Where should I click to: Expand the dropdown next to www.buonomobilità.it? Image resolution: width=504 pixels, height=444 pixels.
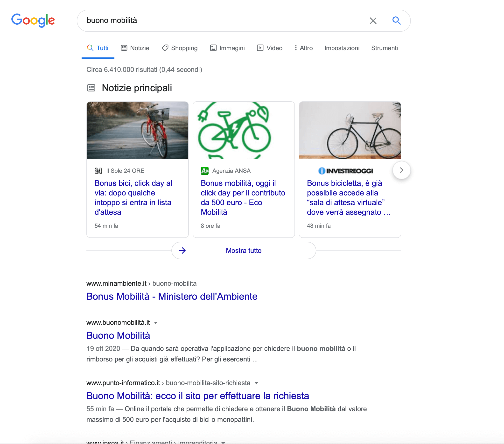tap(156, 323)
